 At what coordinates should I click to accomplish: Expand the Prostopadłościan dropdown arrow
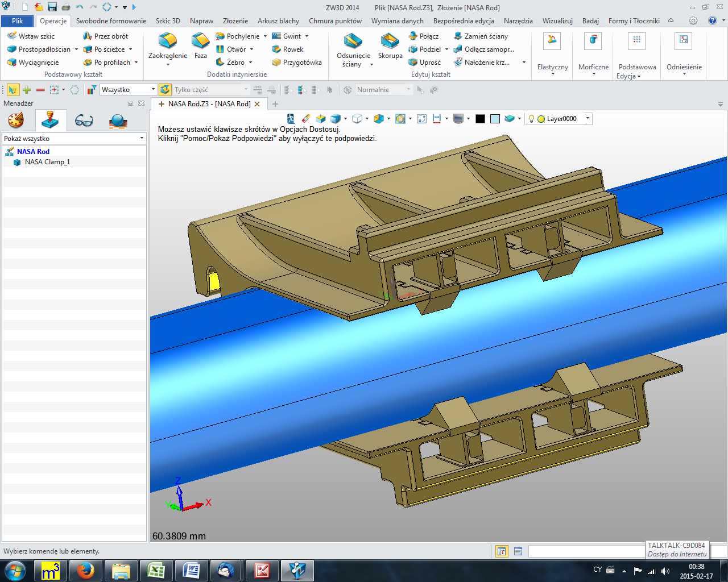coord(76,49)
